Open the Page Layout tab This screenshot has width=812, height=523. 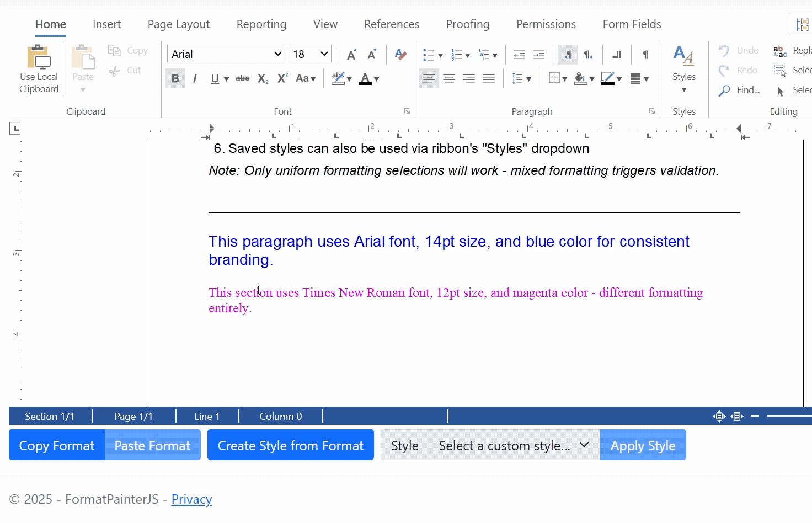pyautogui.click(x=178, y=24)
